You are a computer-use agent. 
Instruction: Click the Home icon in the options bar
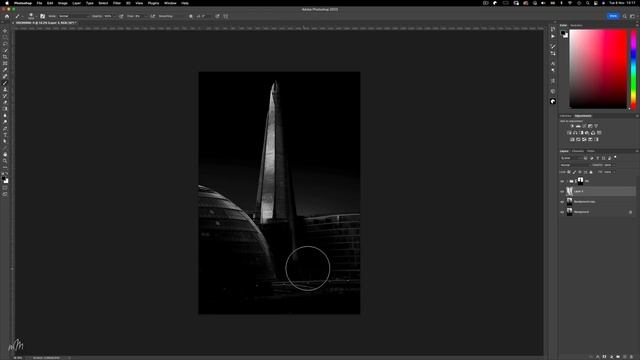coord(7,16)
